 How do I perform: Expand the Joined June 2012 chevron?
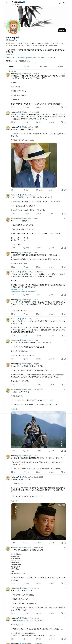54,58
